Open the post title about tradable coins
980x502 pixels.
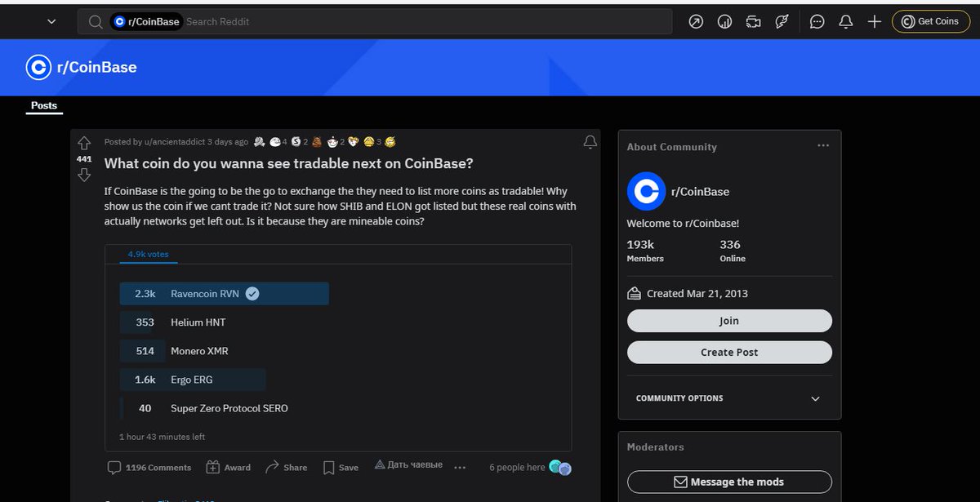coord(288,163)
